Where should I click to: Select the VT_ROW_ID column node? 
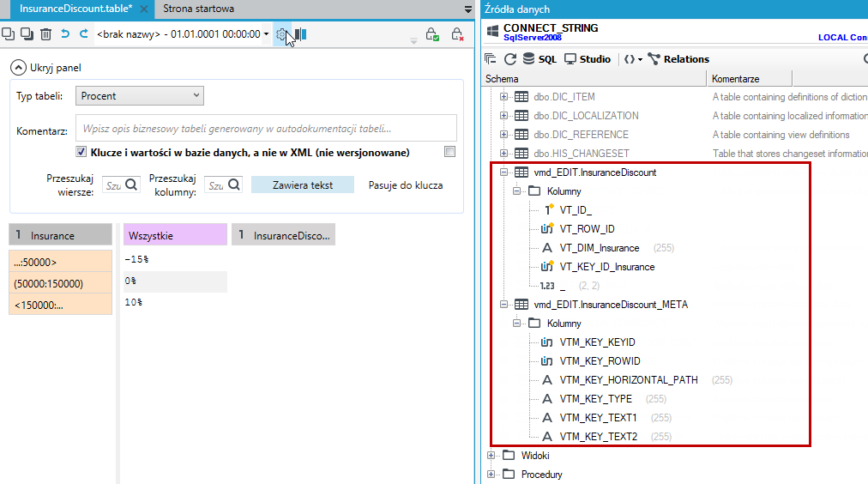pos(587,229)
